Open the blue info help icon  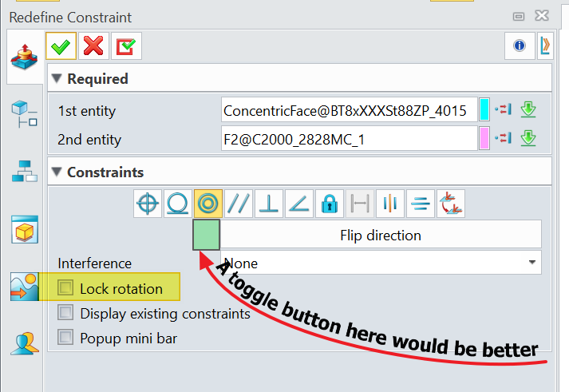520,46
